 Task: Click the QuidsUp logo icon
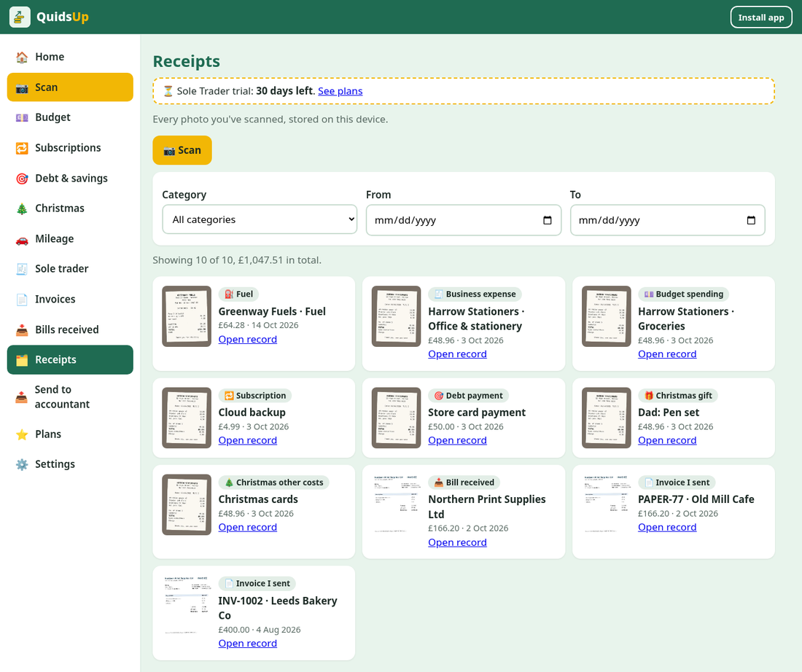pos(20,17)
